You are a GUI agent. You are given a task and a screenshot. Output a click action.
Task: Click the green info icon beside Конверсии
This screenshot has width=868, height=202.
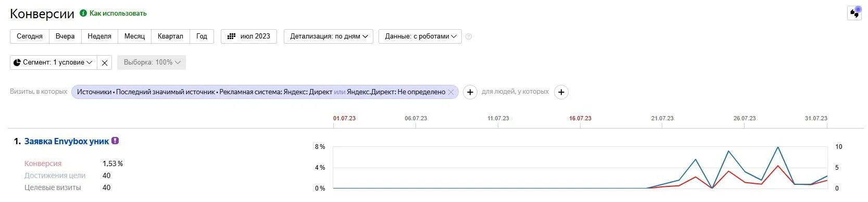coord(83,14)
